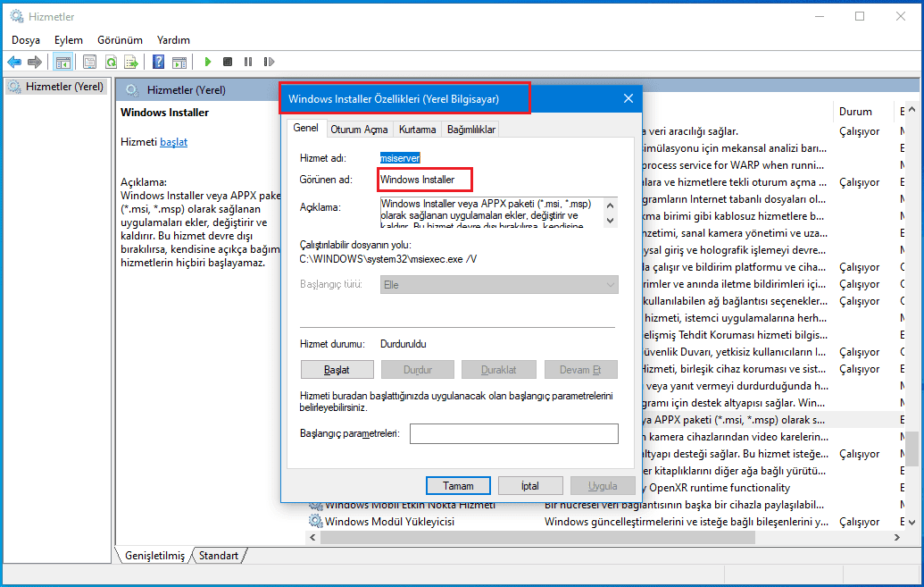This screenshot has width=924, height=587.
Task: Click the Başlat button in dialog
Action: point(337,370)
